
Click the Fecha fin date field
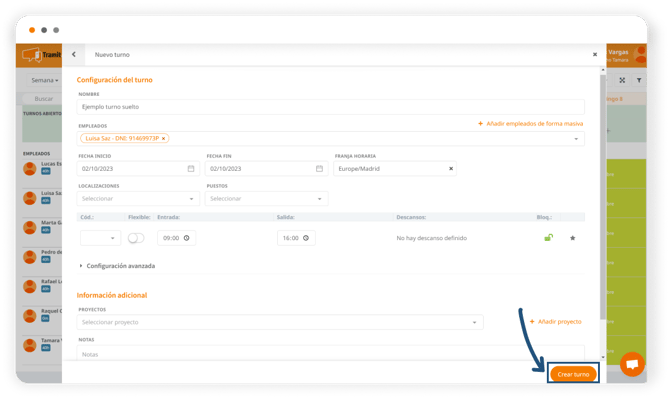tap(266, 169)
